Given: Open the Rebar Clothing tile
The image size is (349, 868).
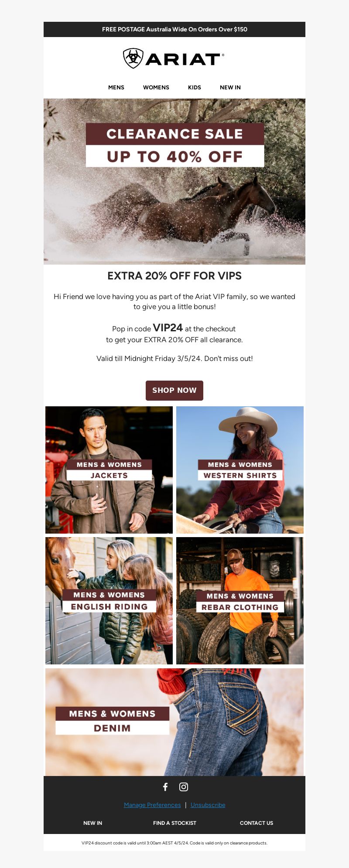Looking at the screenshot, I should [240, 601].
